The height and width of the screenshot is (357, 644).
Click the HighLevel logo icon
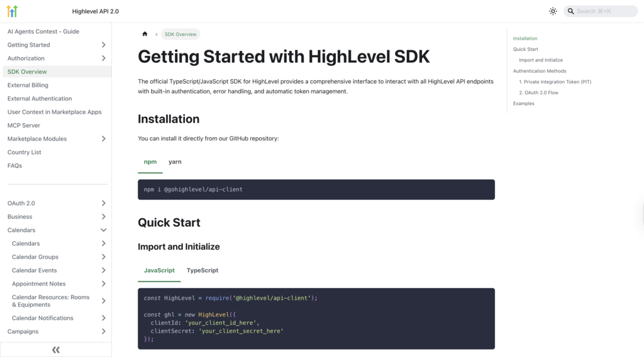pos(13,11)
